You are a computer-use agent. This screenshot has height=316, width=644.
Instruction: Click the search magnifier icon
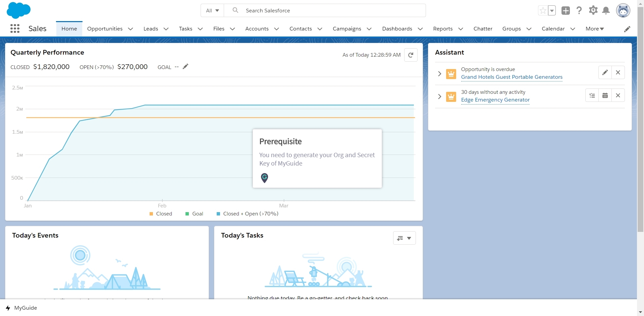[235, 10]
